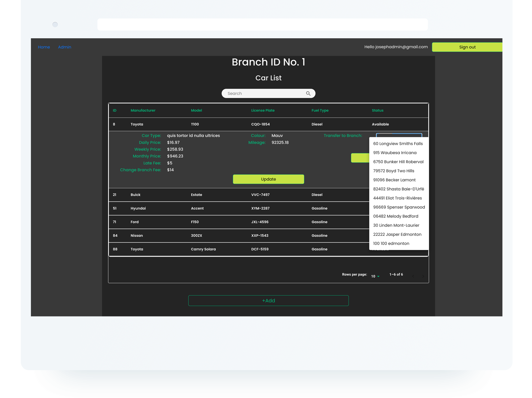Select 22222 Jasper Edmonton branch option

pyautogui.click(x=397, y=235)
